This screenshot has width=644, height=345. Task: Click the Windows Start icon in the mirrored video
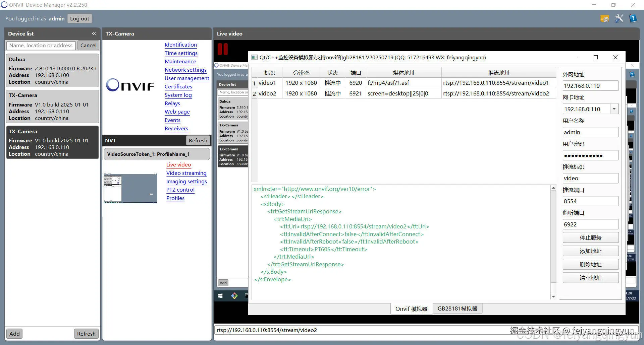(x=220, y=296)
